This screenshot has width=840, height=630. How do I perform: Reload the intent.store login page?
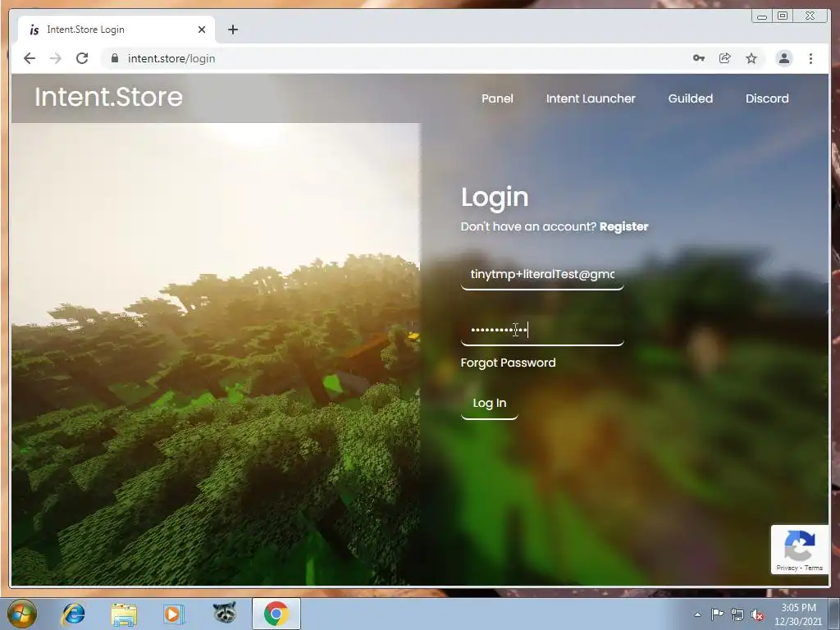pyautogui.click(x=82, y=58)
